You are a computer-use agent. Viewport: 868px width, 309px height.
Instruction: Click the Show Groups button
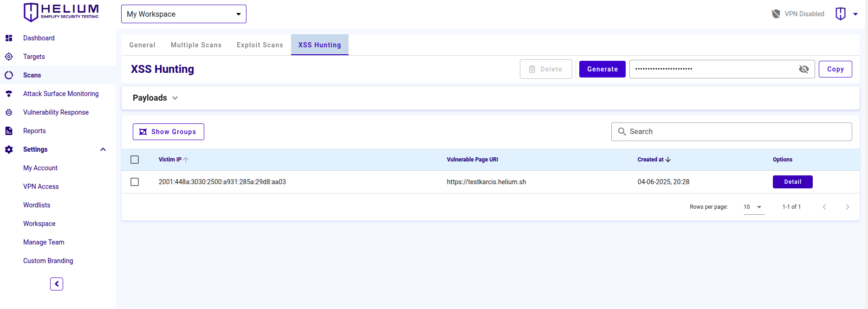click(x=168, y=132)
